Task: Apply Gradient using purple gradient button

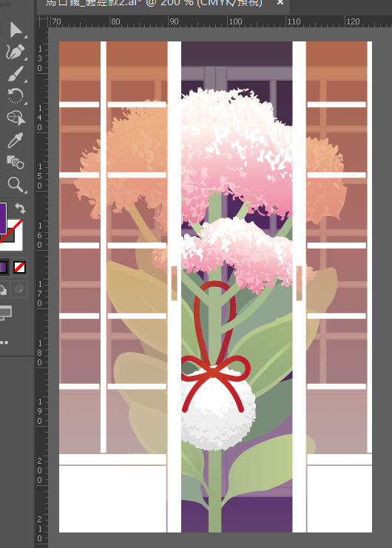Action: pos(3,268)
